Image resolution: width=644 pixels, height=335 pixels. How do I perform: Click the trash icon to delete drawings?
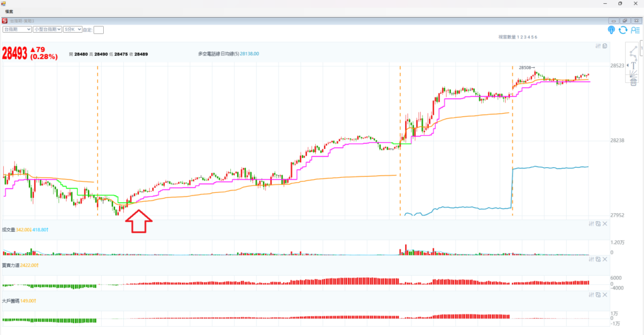coord(633,82)
